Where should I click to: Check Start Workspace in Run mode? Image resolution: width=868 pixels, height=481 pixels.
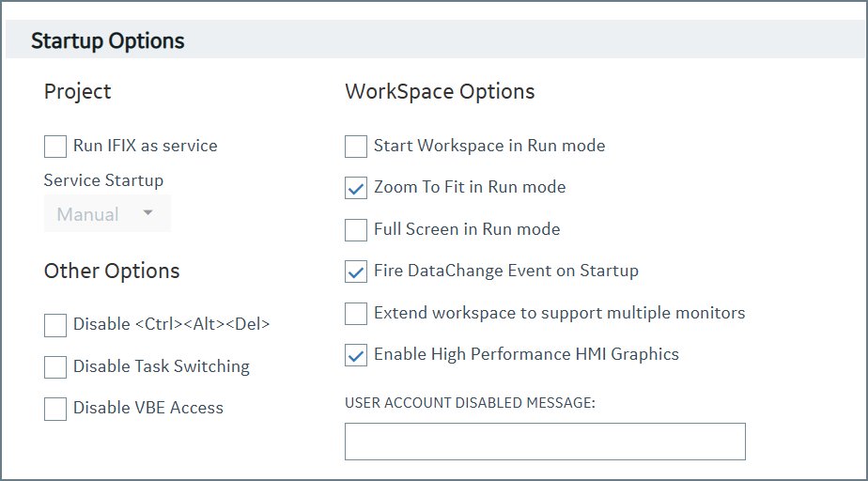[356, 147]
